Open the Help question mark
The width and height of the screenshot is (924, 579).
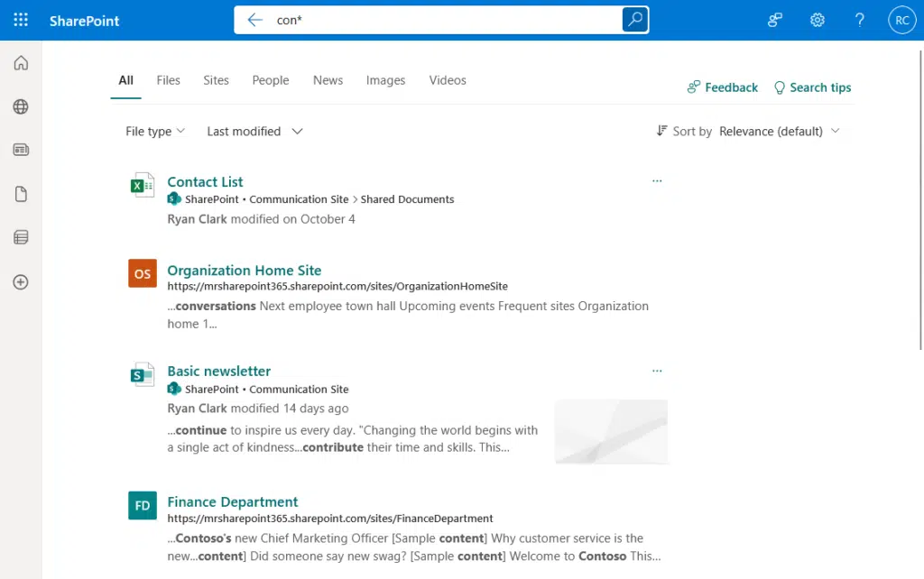pos(860,20)
